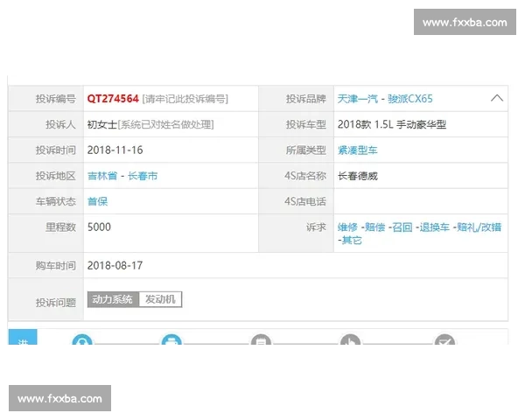Click the blue user progress step icon

[82, 339]
